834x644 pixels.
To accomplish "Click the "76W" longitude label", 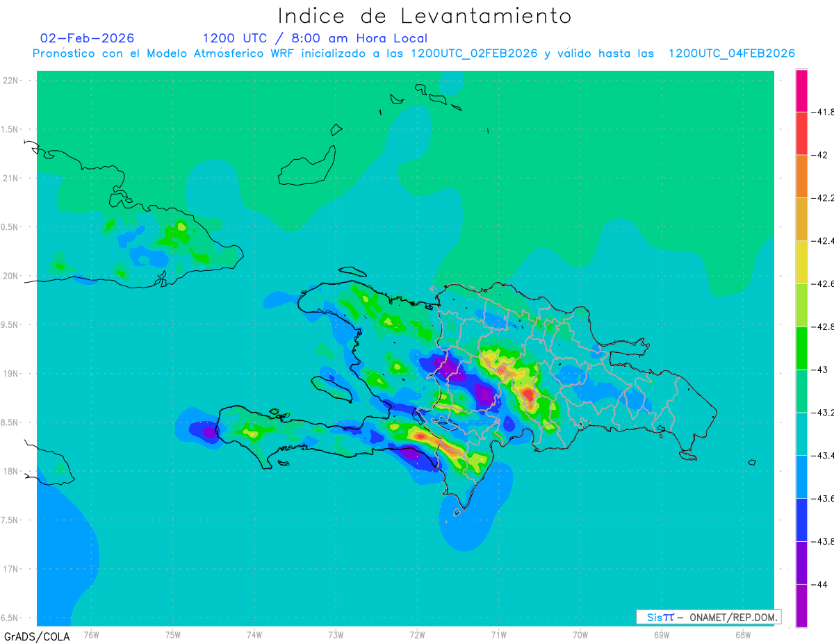I will [x=91, y=634].
